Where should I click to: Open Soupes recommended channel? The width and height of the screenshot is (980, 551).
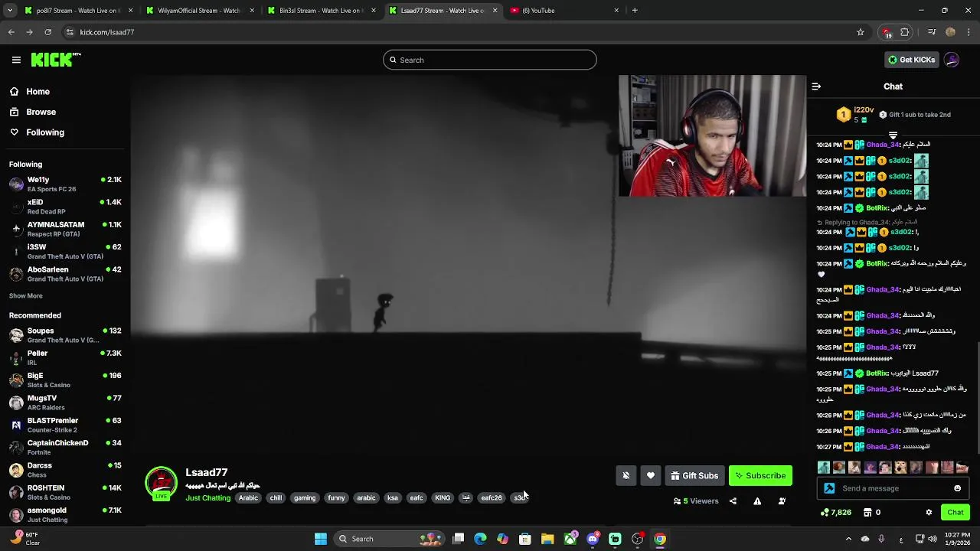click(x=65, y=335)
